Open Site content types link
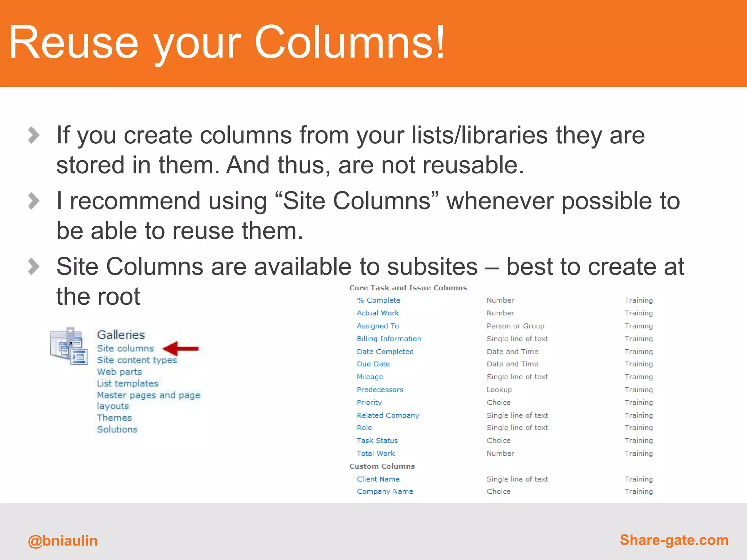This screenshot has width=747, height=560. 137,360
